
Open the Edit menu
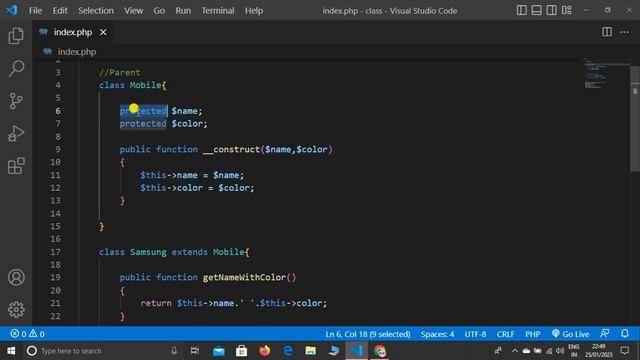tap(60, 11)
